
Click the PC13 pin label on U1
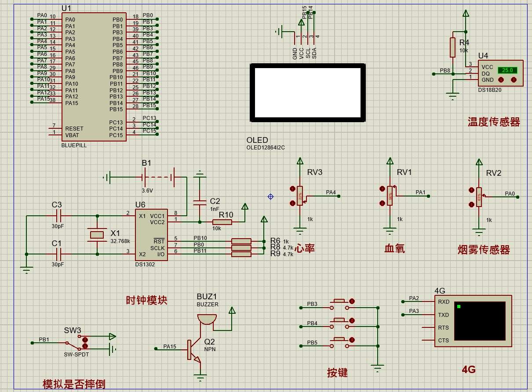click(116, 123)
